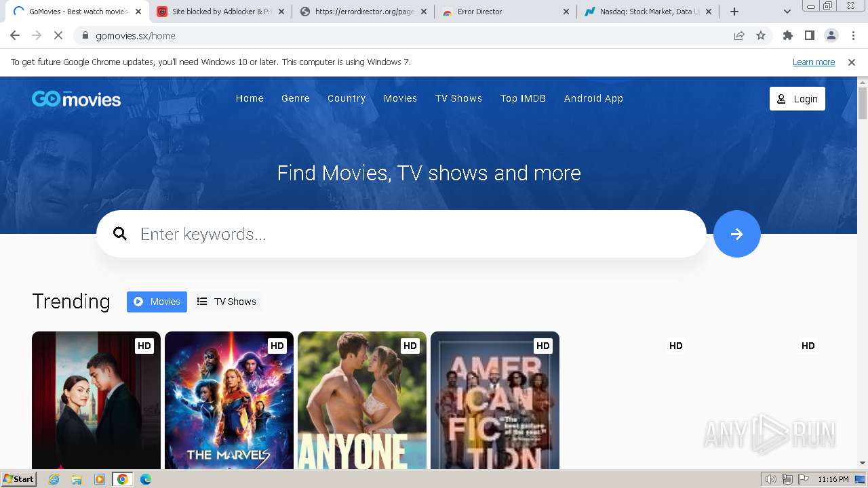The image size is (868, 488).
Task: Open the tab search dropdown
Action: coord(787,12)
